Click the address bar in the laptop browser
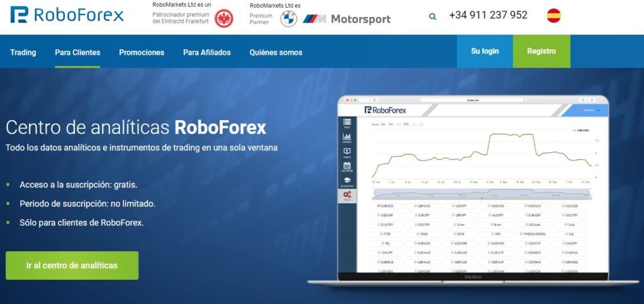Screen dimensions: 644x304 coord(473,100)
